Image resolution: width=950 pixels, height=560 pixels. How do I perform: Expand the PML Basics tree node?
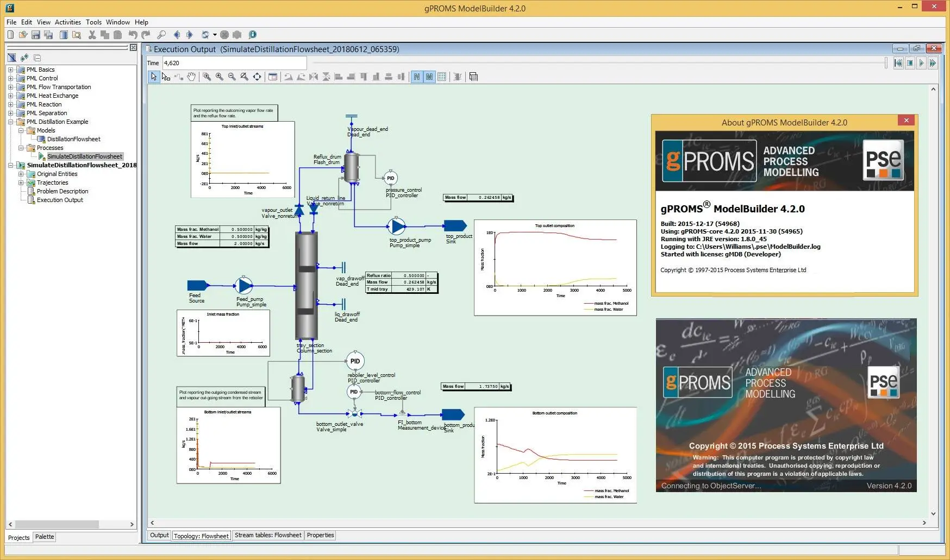(x=10, y=70)
